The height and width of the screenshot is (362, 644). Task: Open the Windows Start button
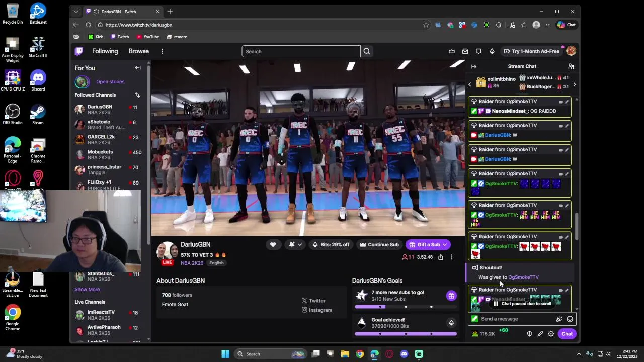225,354
